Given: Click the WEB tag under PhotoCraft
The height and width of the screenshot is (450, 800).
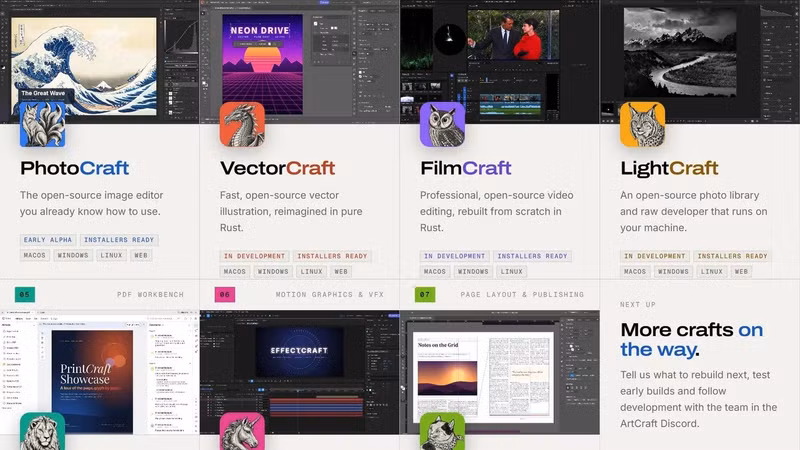Looking at the screenshot, I should point(141,255).
